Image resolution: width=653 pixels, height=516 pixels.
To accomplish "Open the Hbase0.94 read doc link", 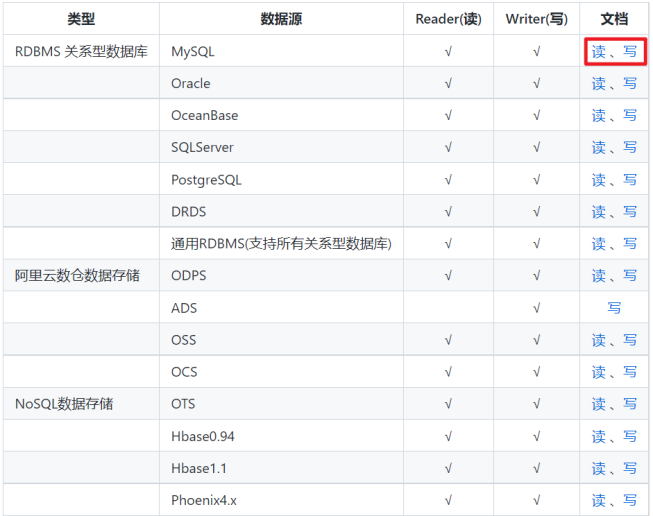I will pyautogui.click(x=599, y=436).
